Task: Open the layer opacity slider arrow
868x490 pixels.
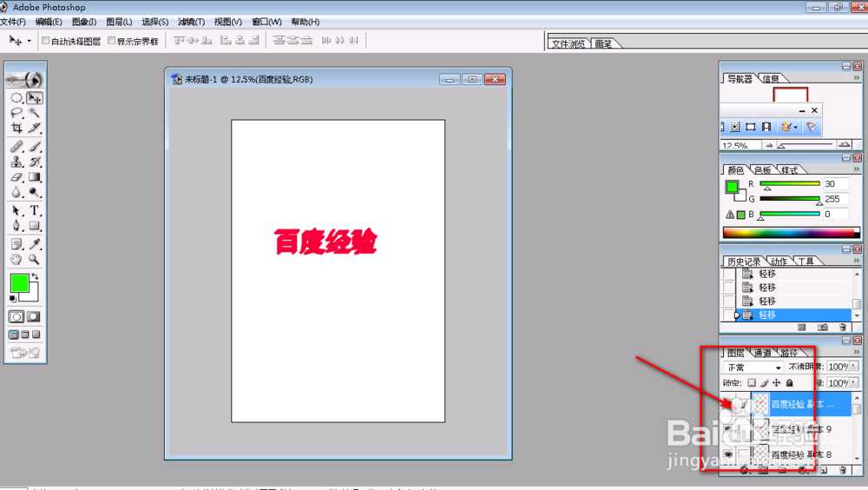Action: coord(854,366)
